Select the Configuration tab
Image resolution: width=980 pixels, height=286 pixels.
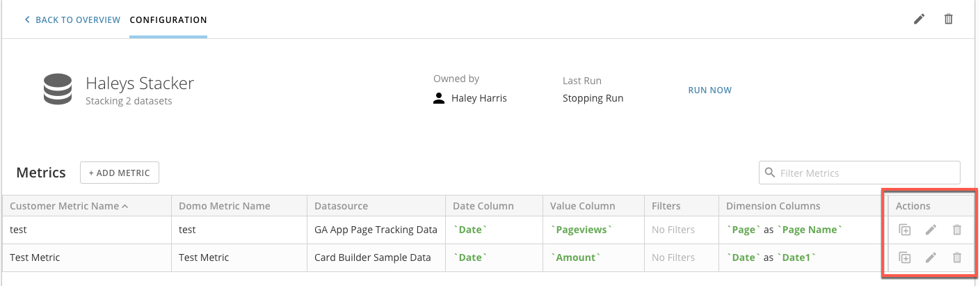pos(168,19)
